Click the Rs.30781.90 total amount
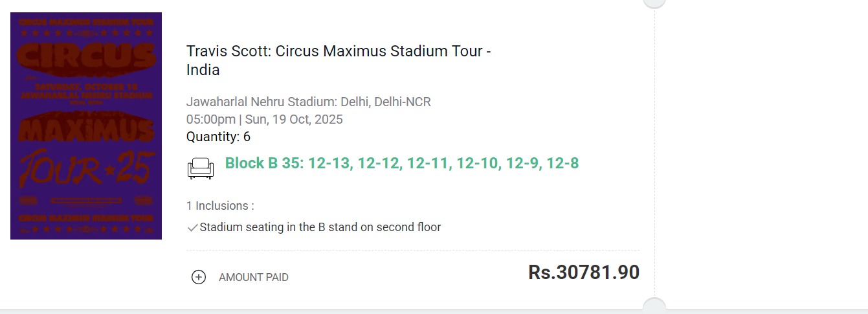This screenshot has width=868, height=314. [x=583, y=272]
